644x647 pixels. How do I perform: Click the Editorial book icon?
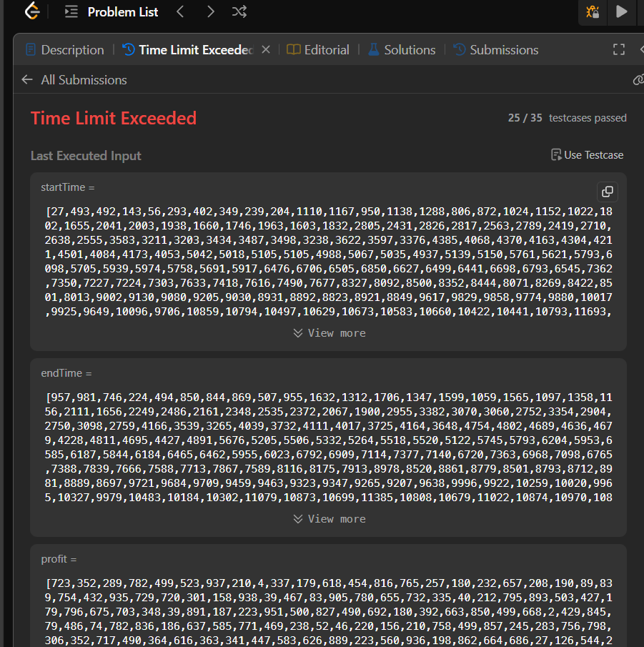coord(293,49)
